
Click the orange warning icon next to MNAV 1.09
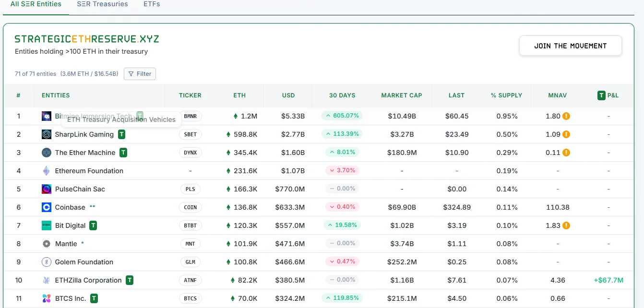point(566,134)
